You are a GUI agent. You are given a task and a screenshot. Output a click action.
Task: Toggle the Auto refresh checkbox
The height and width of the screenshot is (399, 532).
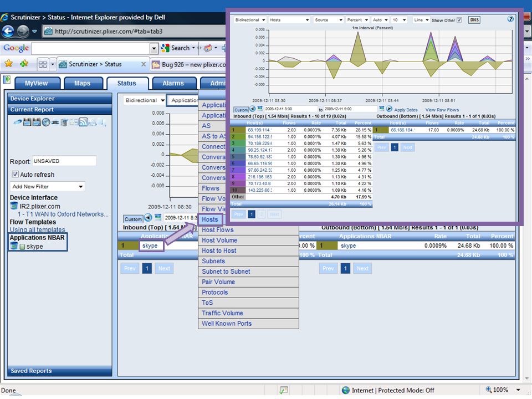pos(15,174)
